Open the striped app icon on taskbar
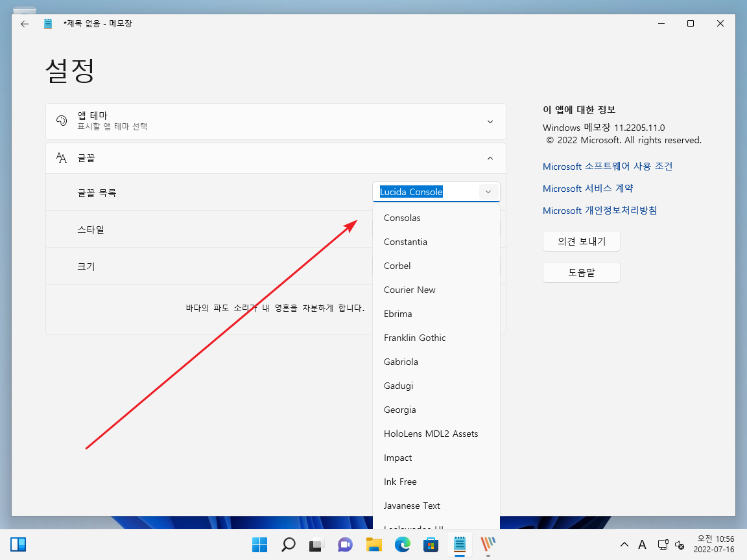The height and width of the screenshot is (560, 747). tap(488, 544)
